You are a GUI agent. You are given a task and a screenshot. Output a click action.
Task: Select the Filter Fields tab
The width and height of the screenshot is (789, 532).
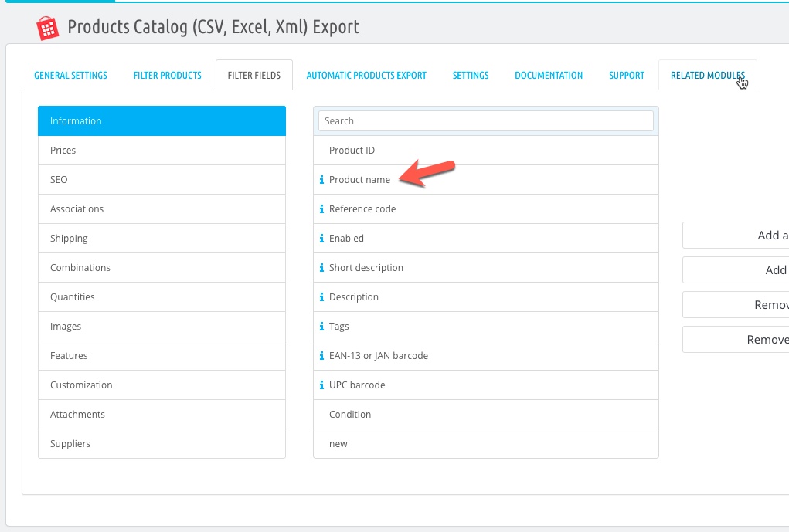click(x=254, y=76)
